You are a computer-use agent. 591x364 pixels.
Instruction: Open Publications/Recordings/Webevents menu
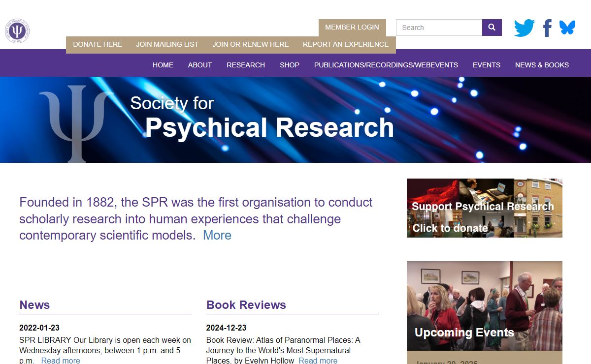[x=386, y=65]
